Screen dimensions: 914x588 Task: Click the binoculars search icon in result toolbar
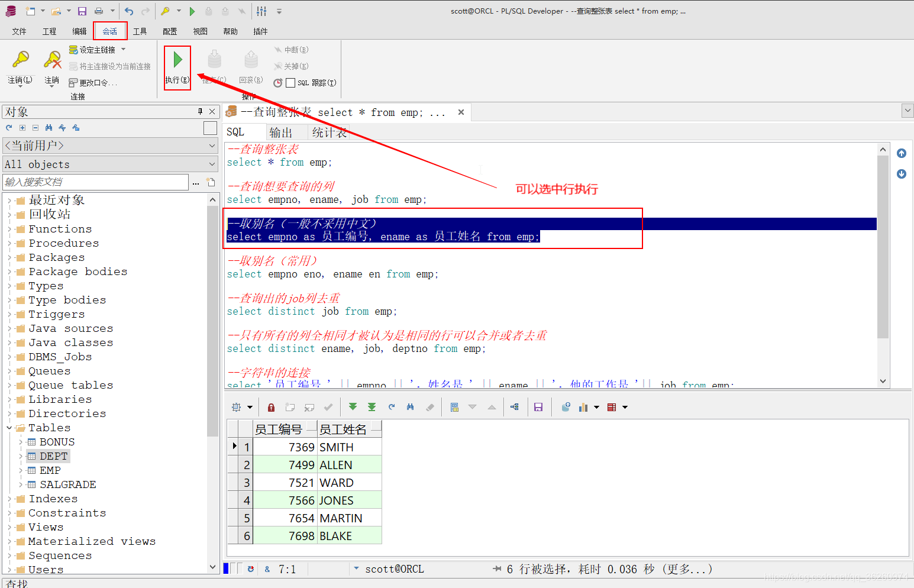pos(410,407)
